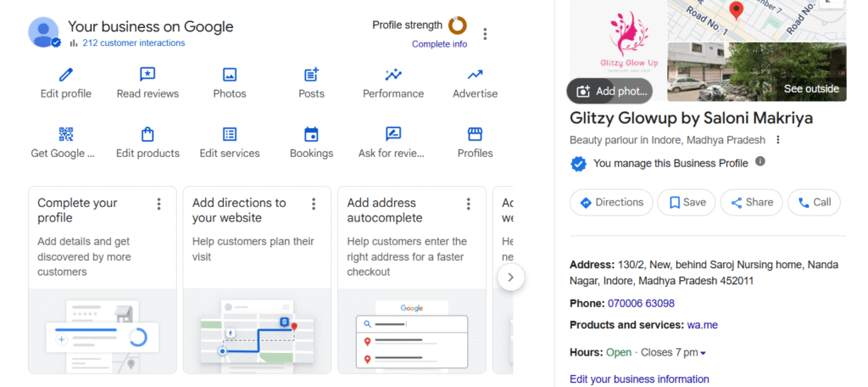Image resolution: width=868 pixels, height=387 pixels.
Task: Click the Your business on Google heading
Action: click(151, 26)
